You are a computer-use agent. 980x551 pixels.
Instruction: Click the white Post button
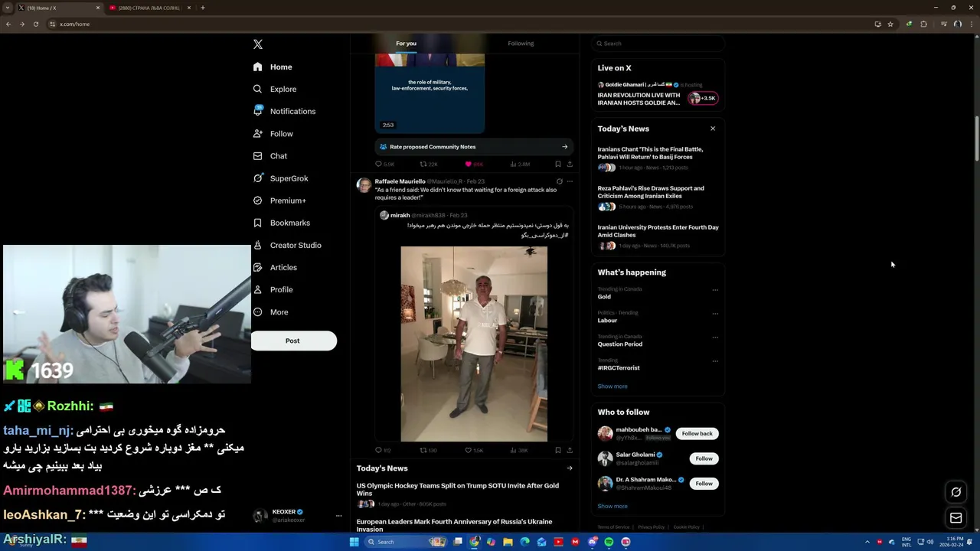click(x=293, y=341)
